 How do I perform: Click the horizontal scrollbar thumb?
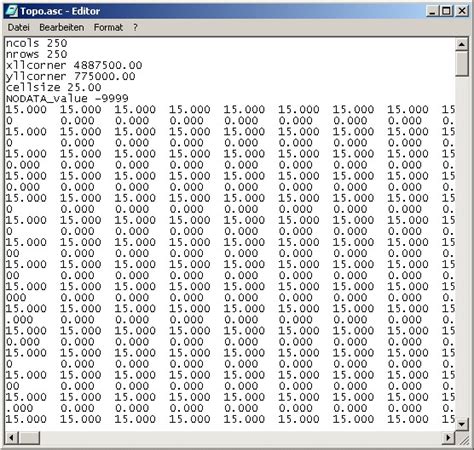29,437
